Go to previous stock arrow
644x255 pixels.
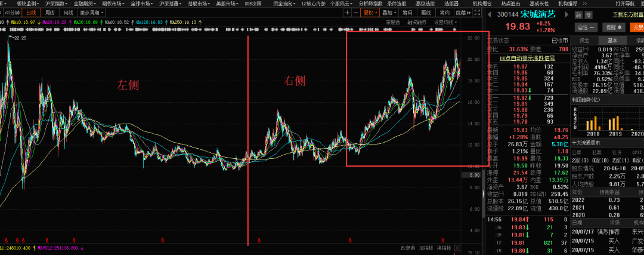click(x=489, y=15)
